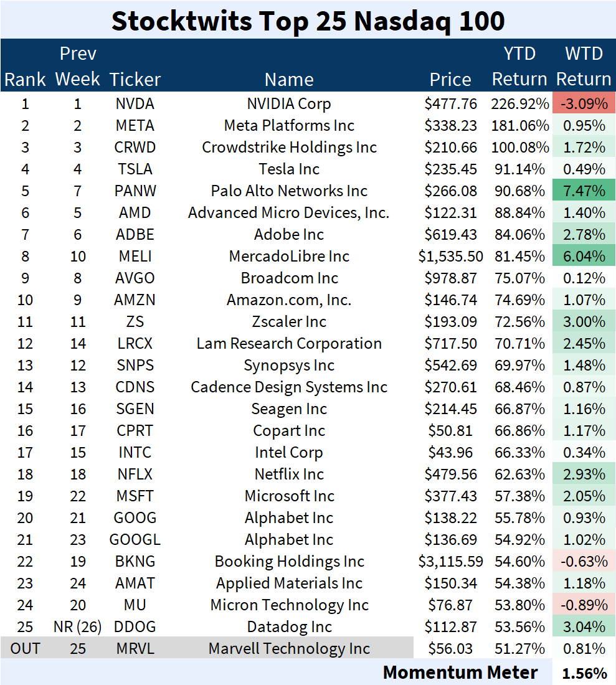616x685 pixels.
Task: Click the title 'Stocktwits Top 25 Nasdaq 100'
Action: [x=308, y=21]
